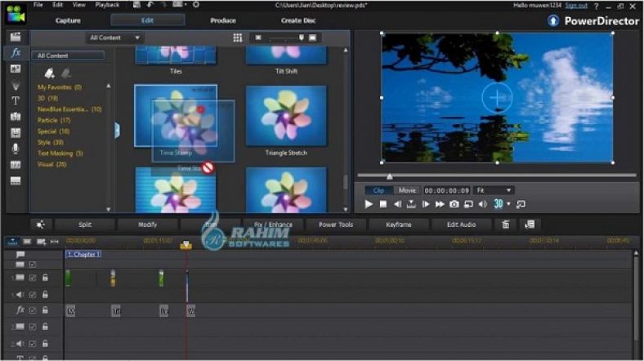Click the icon right of the trash button

coord(530,225)
